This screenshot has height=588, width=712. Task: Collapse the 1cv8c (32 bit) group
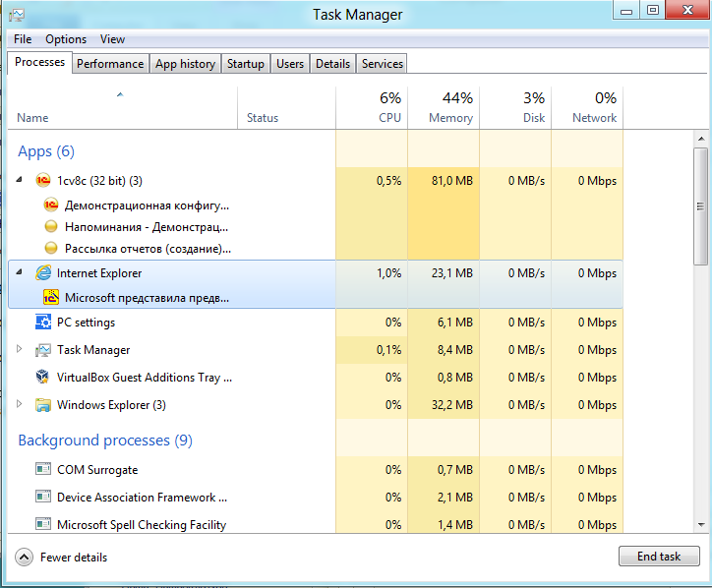(x=19, y=180)
